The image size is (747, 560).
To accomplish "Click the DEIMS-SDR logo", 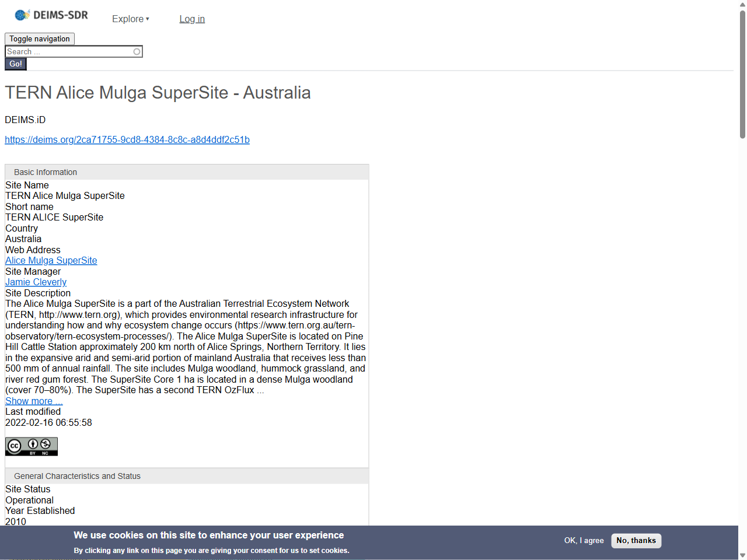I will (x=52, y=15).
